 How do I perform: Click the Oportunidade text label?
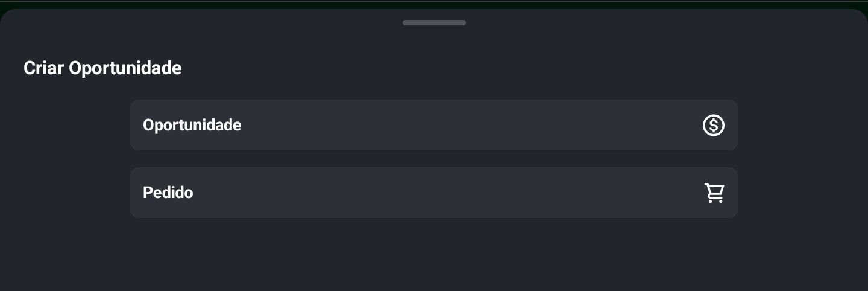coord(192,125)
